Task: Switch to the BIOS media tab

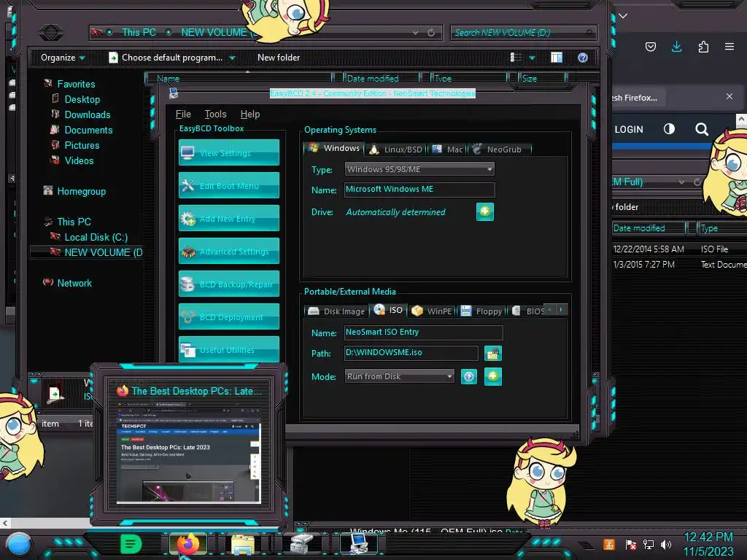Action: (528, 311)
